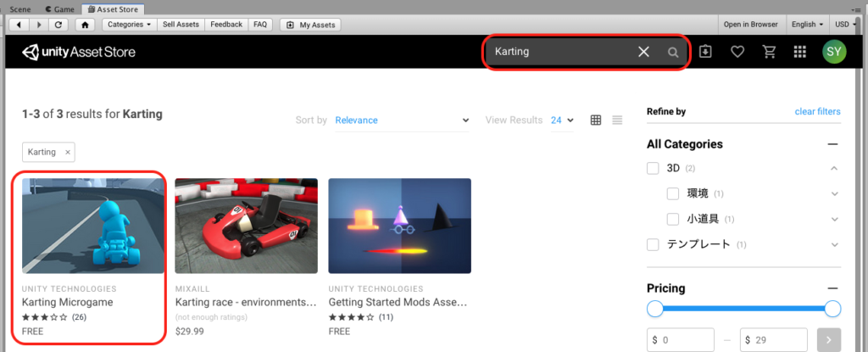Tick the テンプレート category checkbox
Image resolution: width=868 pixels, height=352 pixels.
click(x=653, y=244)
